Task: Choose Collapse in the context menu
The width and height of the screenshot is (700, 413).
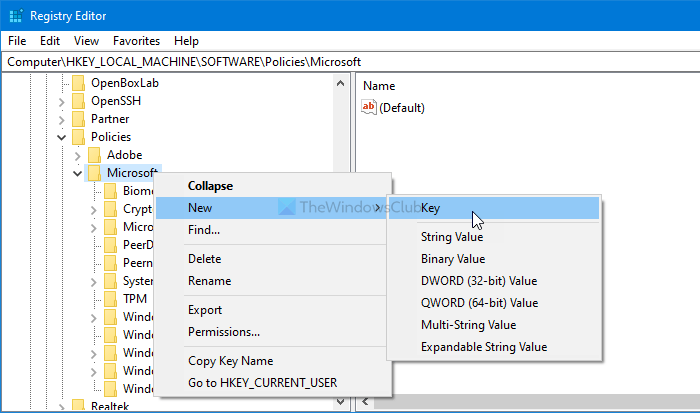Action: tap(274, 186)
